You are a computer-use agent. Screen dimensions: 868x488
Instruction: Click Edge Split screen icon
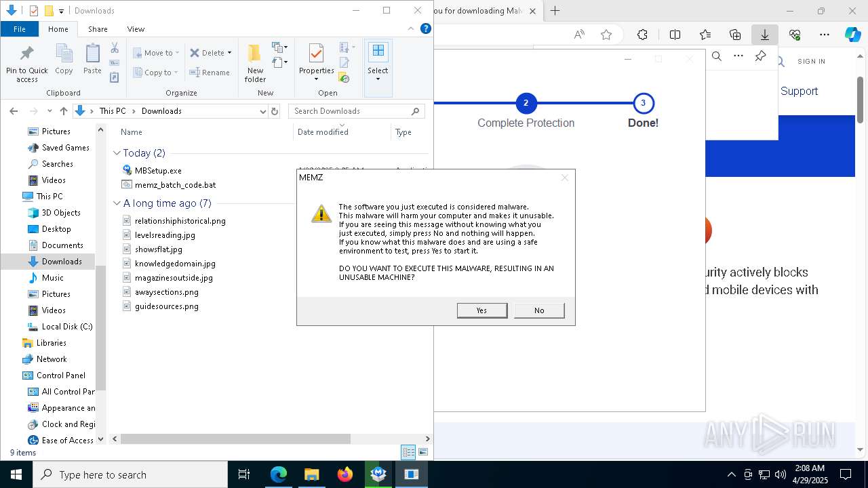coord(675,35)
